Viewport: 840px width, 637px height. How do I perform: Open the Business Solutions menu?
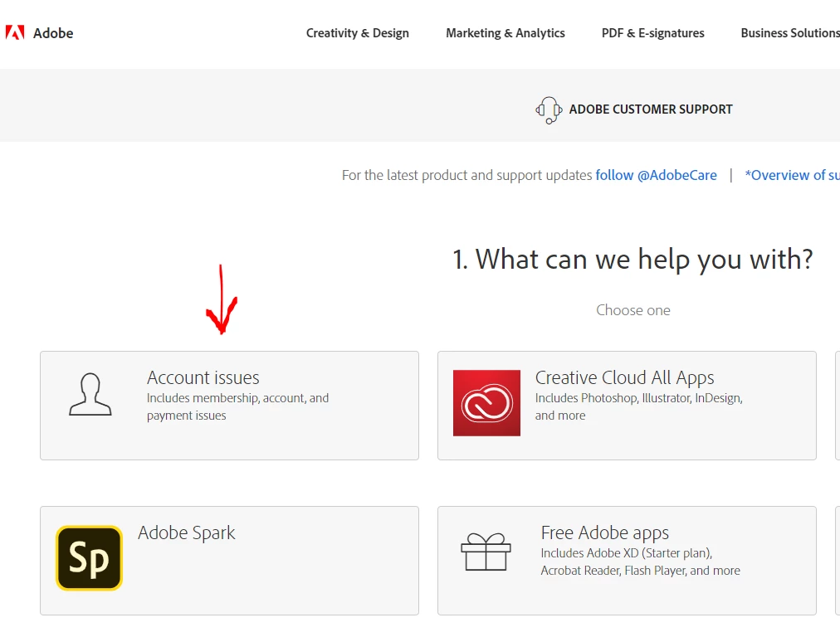pos(790,33)
